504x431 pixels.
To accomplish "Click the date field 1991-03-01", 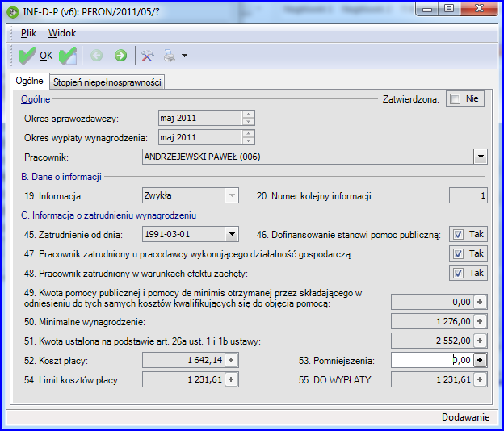I will [x=183, y=234].
